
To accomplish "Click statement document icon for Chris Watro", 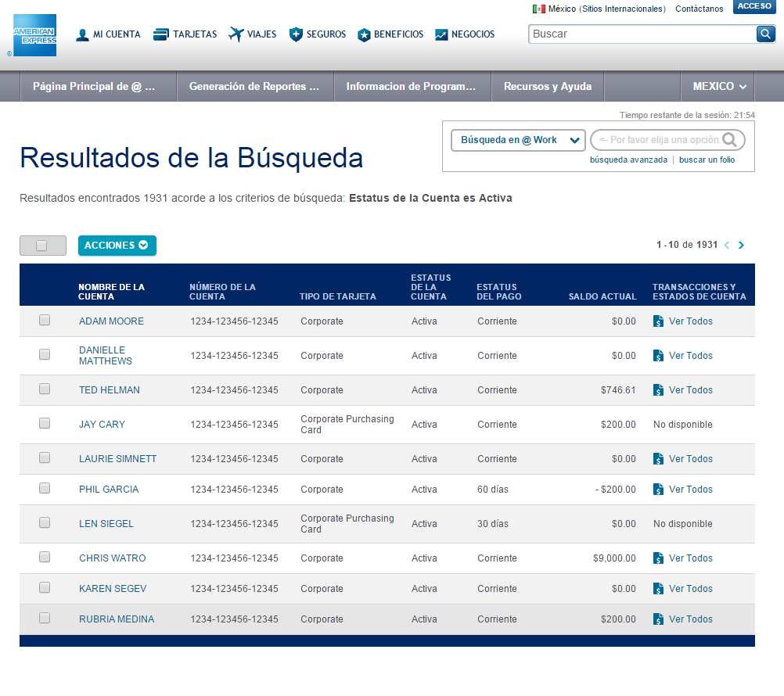I will [x=658, y=558].
